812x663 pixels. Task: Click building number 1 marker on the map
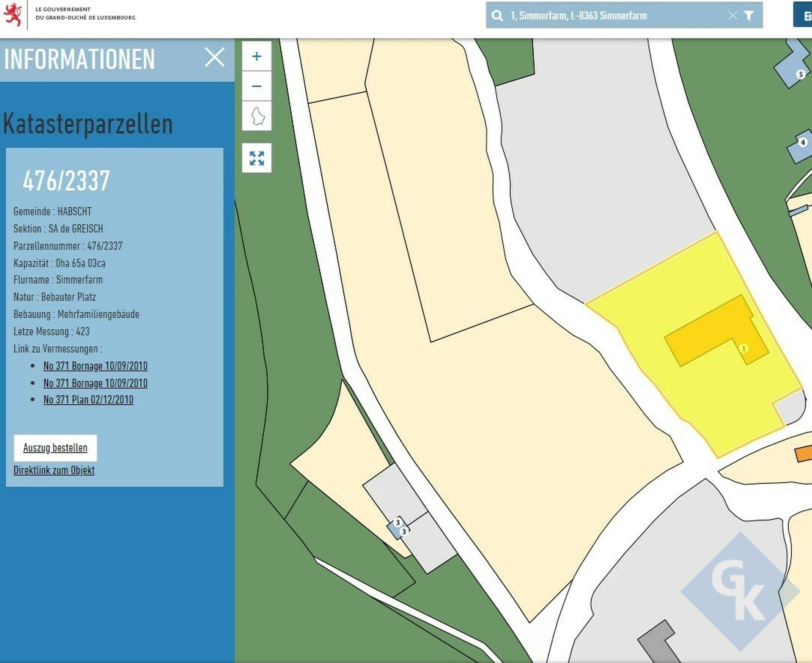[x=743, y=348]
